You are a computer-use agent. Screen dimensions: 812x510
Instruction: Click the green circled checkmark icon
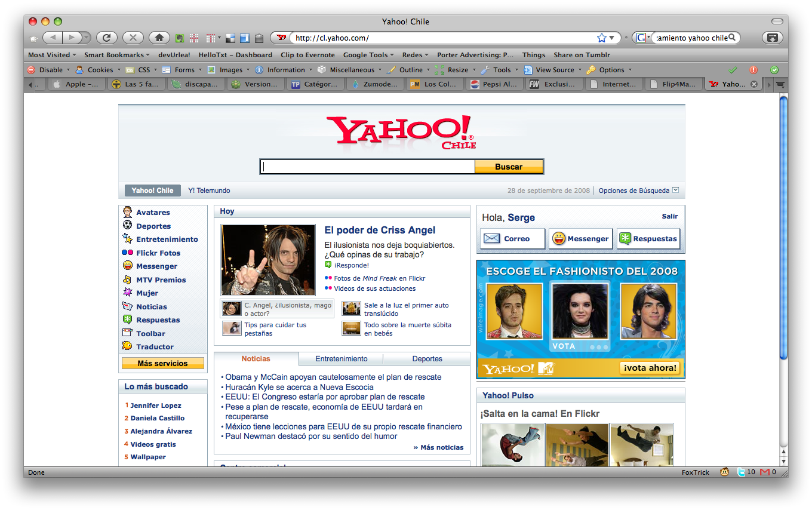(774, 70)
